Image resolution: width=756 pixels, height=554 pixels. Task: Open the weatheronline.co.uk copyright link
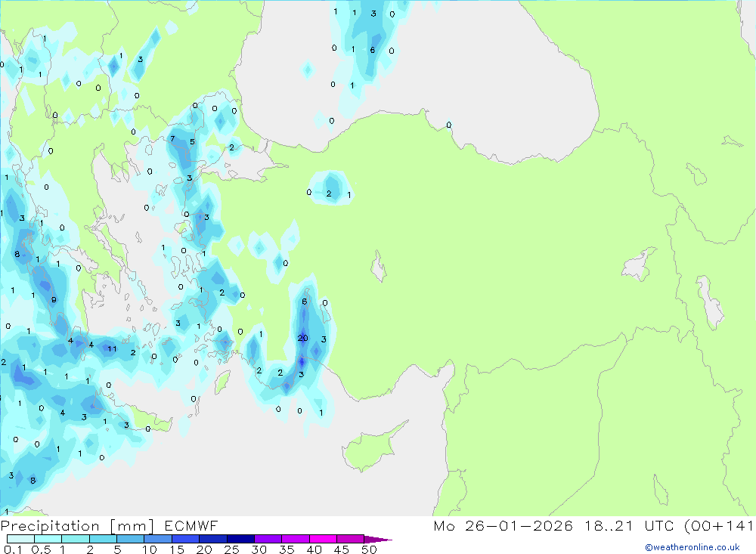pyautogui.click(x=692, y=547)
